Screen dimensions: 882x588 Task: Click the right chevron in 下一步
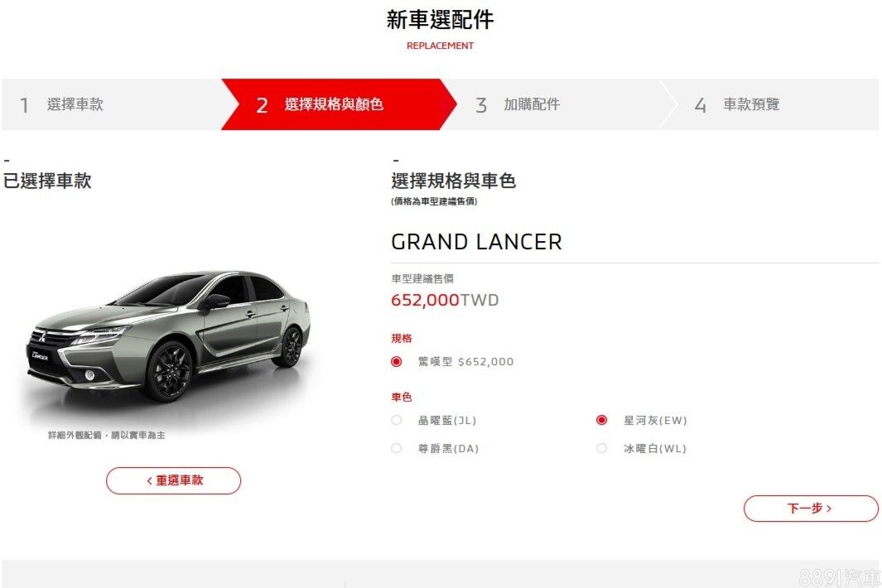tap(828, 508)
